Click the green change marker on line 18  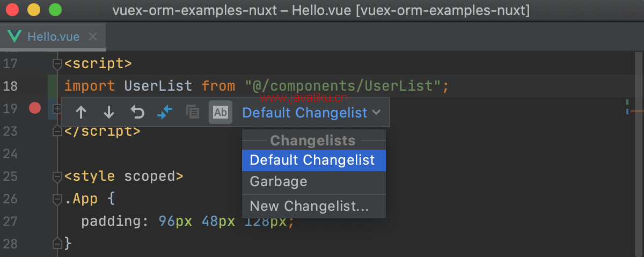click(x=53, y=86)
